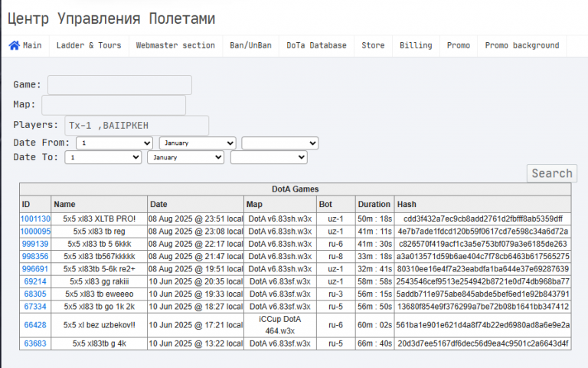
Task: Open game ID 999139
Action: click(x=35, y=244)
